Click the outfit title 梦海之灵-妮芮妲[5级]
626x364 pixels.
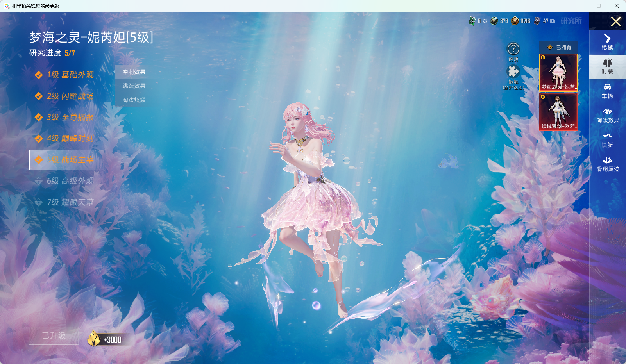pyautogui.click(x=91, y=37)
